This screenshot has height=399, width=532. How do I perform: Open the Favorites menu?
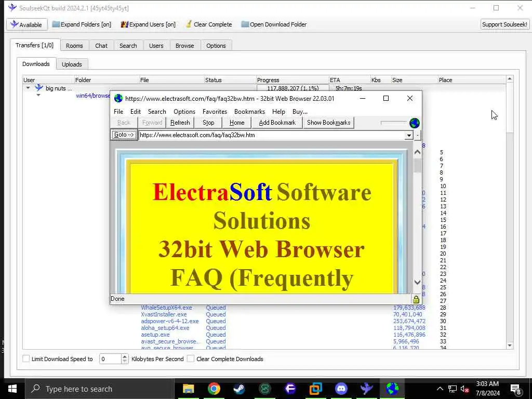pos(215,112)
